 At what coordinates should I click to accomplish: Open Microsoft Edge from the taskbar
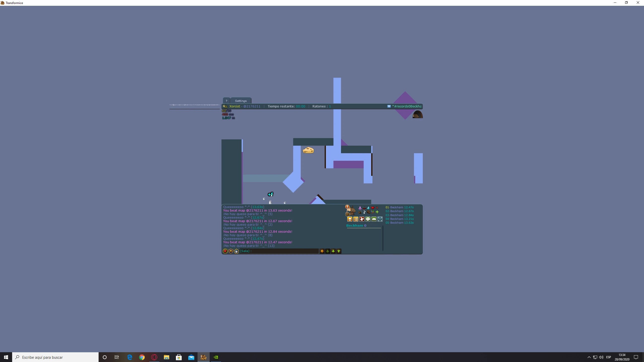[x=130, y=357]
